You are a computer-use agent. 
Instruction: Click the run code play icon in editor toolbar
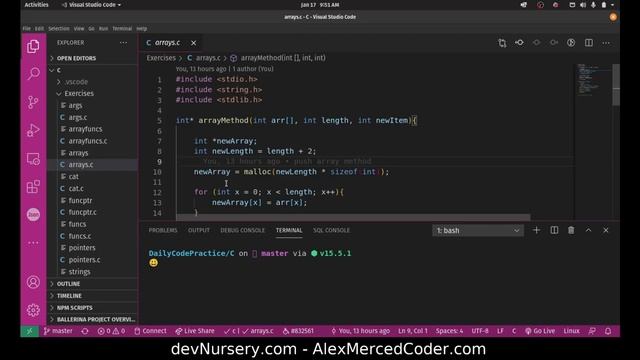(x=571, y=43)
